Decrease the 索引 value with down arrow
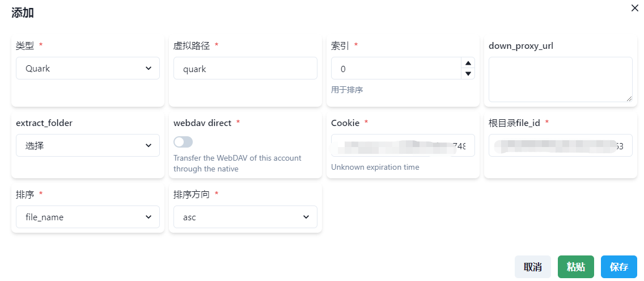 [468, 73]
